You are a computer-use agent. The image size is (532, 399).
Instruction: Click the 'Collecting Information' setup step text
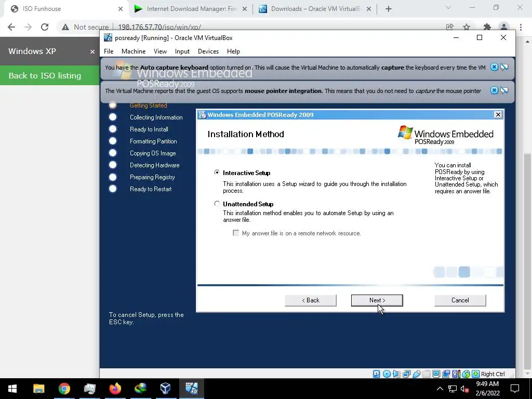(156, 117)
